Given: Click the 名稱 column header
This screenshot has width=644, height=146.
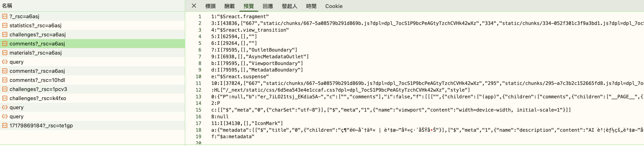Looking at the screenshot, I should pyautogui.click(x=7, y=6).
